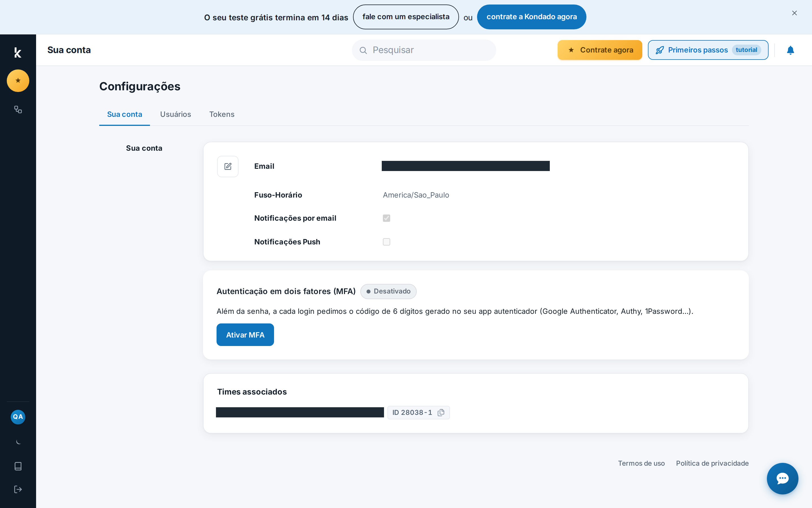Copy team ID 28038-1 with the copy icon
Screen dimensions: 812x508
(441, 412)
